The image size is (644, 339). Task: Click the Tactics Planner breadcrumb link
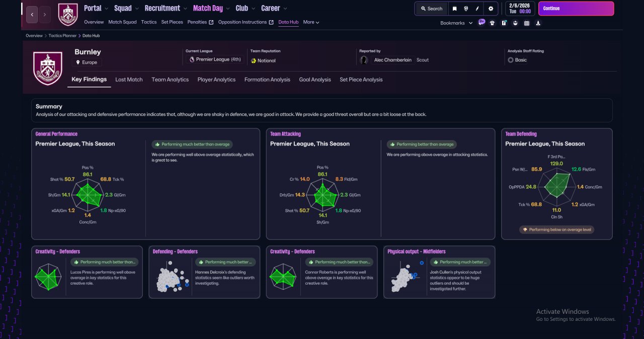[62, 36]
